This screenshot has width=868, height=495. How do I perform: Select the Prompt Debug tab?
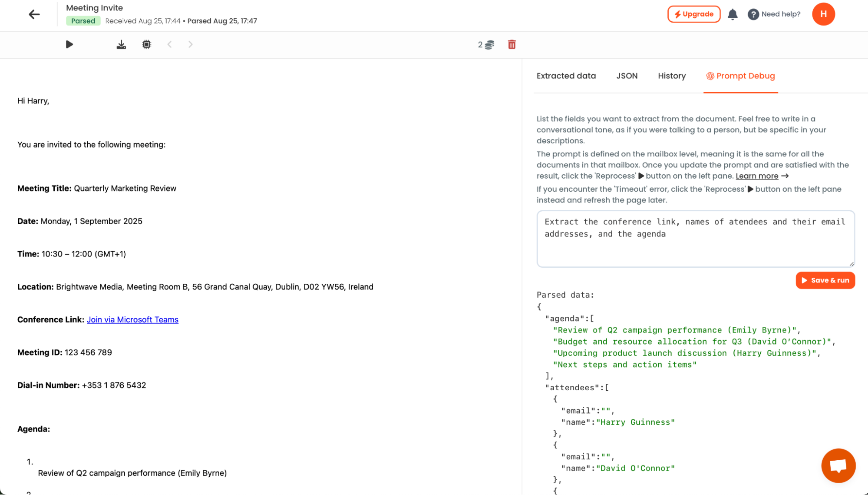point(740,76)
